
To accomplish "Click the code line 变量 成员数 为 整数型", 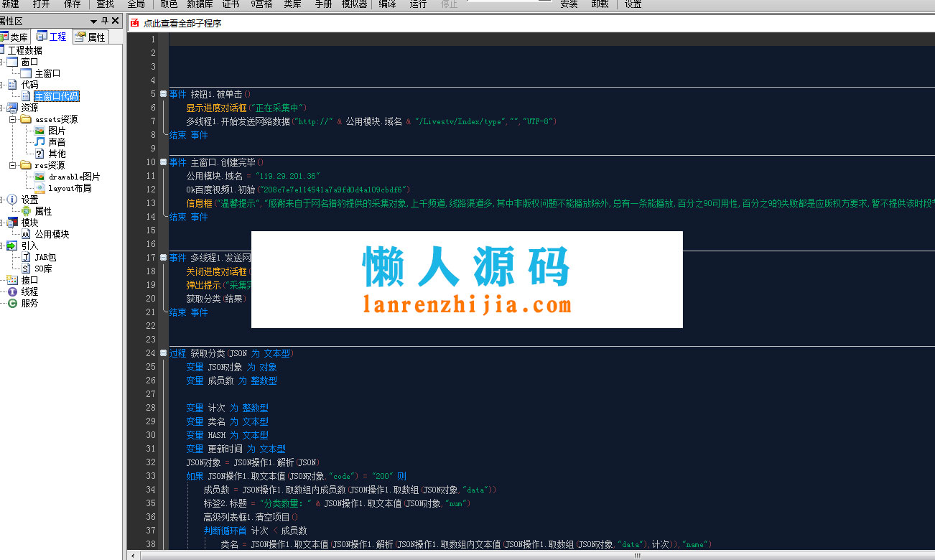I will (231, 381).
